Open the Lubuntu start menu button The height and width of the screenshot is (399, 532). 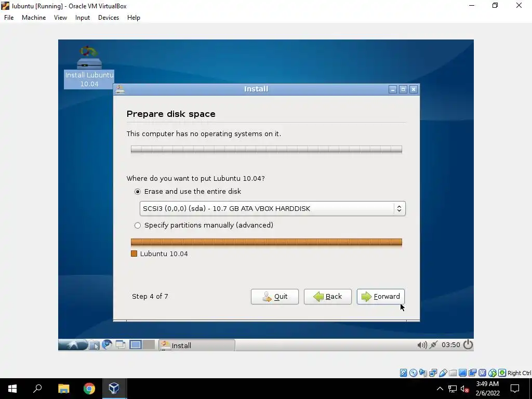[x=73, y=345]
